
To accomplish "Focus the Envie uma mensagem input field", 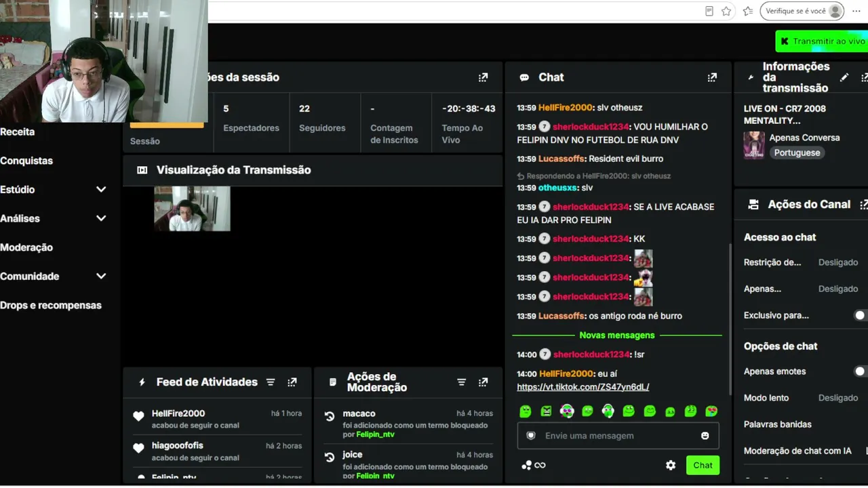I will point(617,436).
